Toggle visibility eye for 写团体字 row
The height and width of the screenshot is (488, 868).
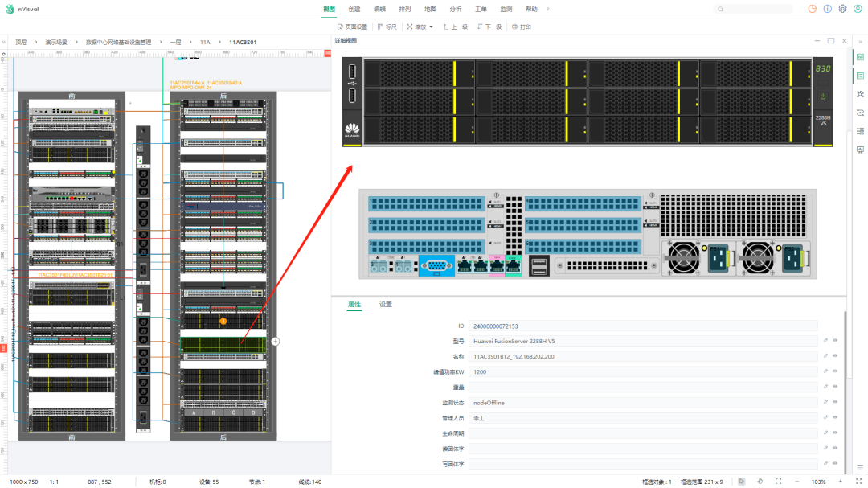coord(835,464)
